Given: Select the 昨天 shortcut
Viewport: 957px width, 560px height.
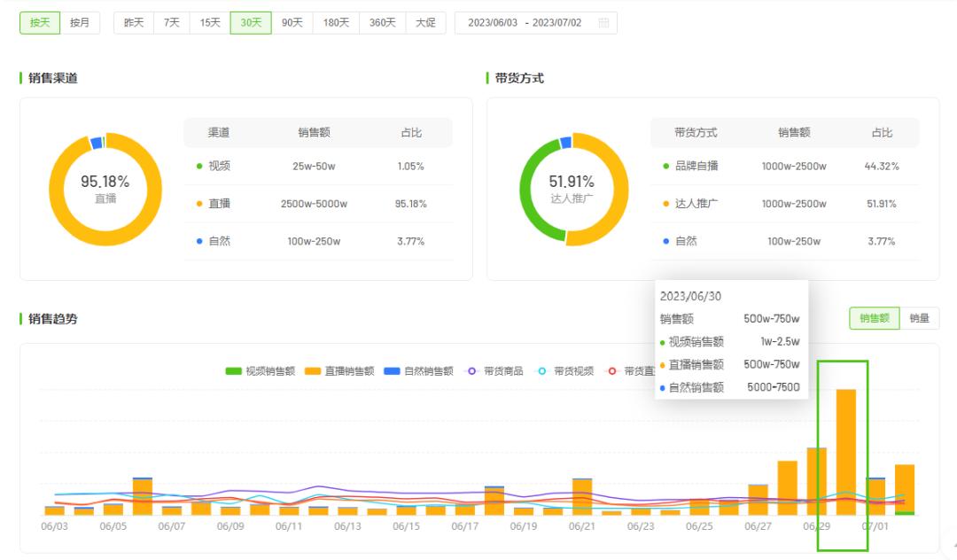Looking at the screenshot, I should pyautogui.click(x=134, y=23).
